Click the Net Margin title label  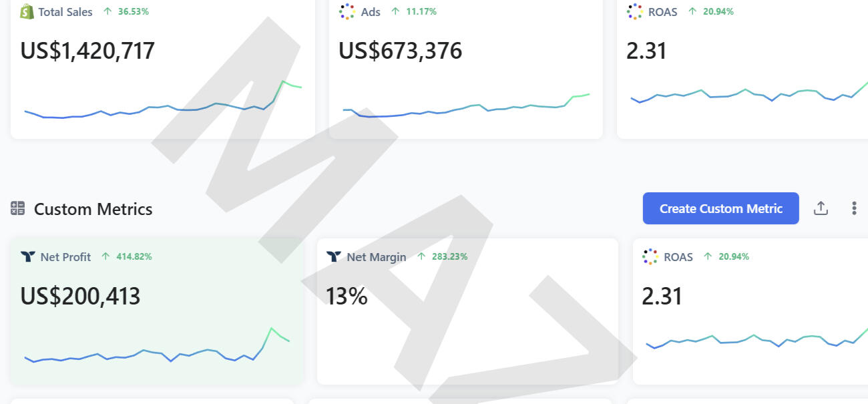tap(377, 256)
